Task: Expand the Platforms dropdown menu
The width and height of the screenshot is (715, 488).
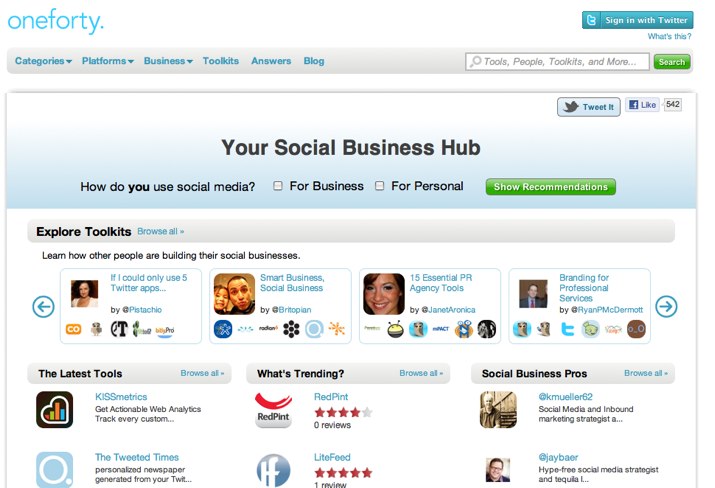Action: pos(108,61)
